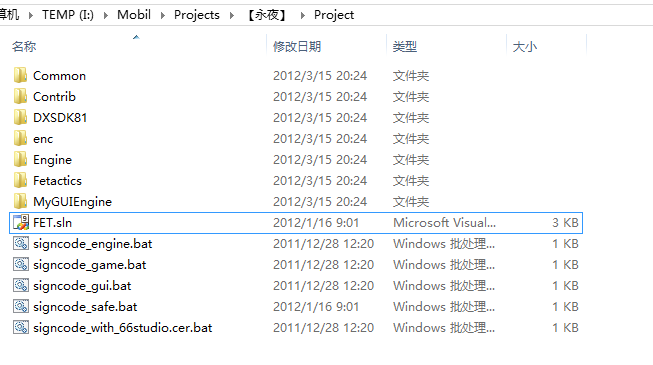
Task: Click the Windows 批处理 type of signcode_engine.bat
Action: [x=444, y=244]
